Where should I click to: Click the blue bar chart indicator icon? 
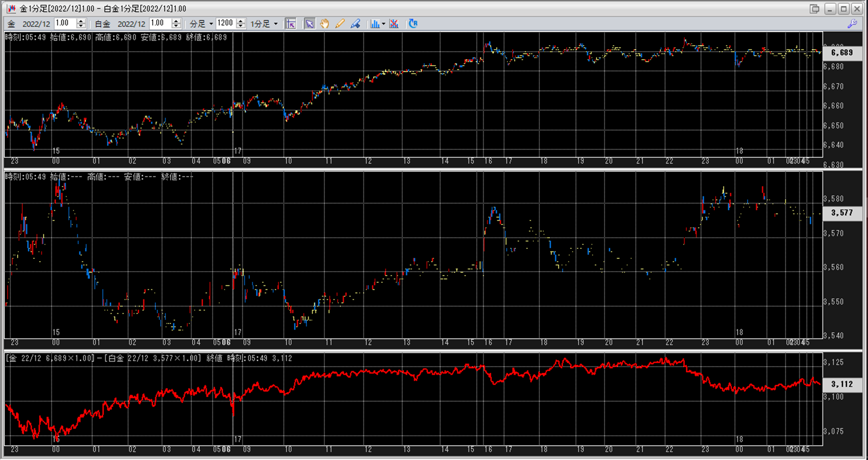(x=374, y=24)
